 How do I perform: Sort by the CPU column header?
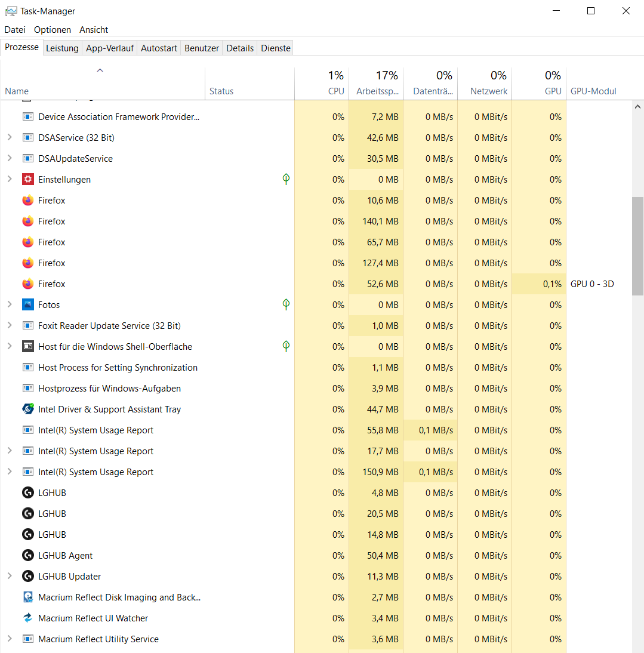click(322, 84)
